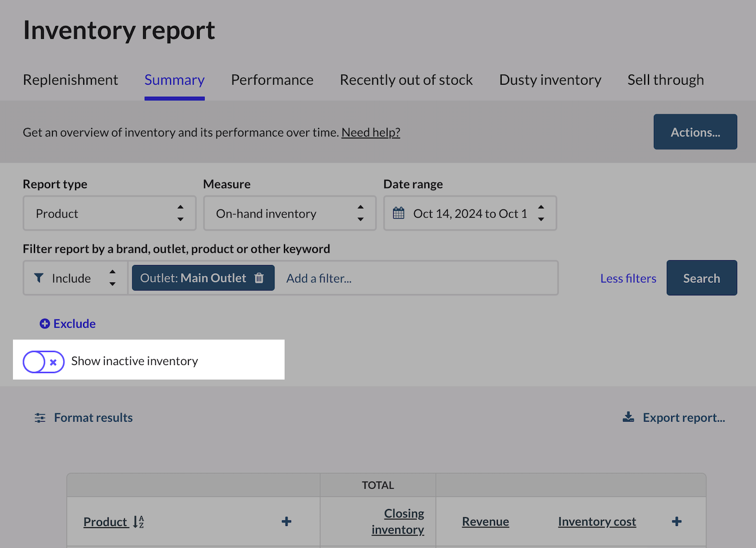This screenshot has height=548, width=756.
Task: Click Format results text link
Action: 93,418
